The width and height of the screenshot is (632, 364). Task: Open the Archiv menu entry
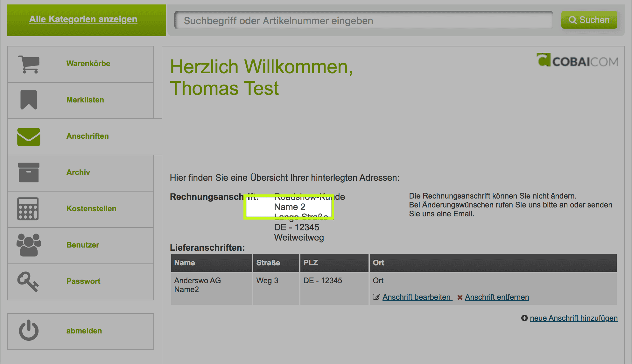tap(78, 172)
